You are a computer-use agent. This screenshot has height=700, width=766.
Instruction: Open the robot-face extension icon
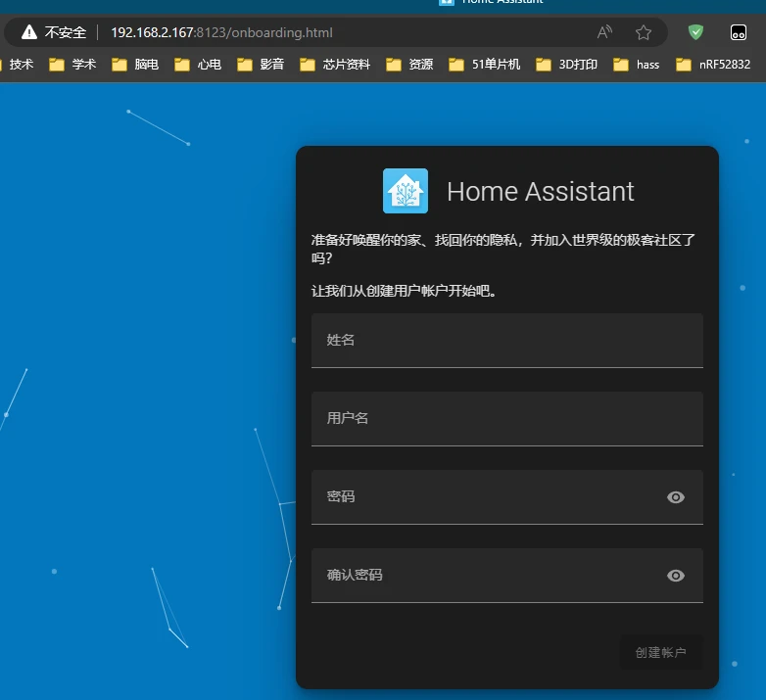[739, 32]
